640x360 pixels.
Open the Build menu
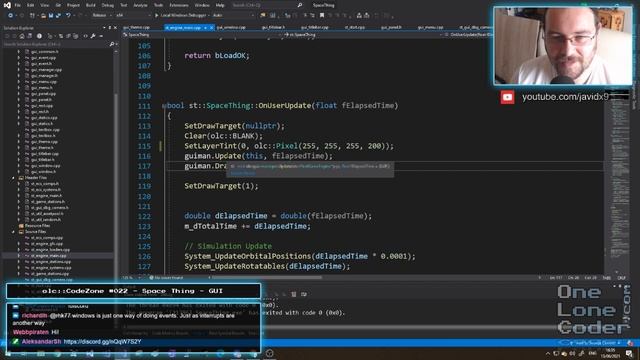(91, 5)
